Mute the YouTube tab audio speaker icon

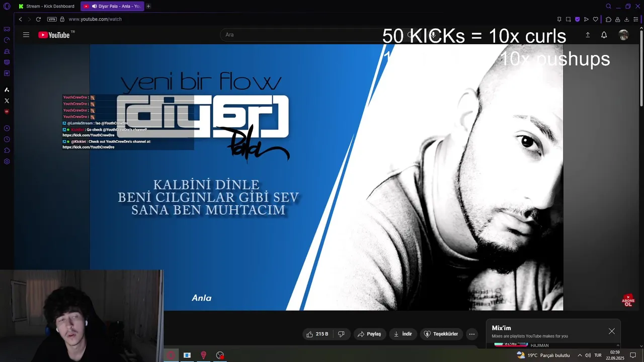(94, 6)
